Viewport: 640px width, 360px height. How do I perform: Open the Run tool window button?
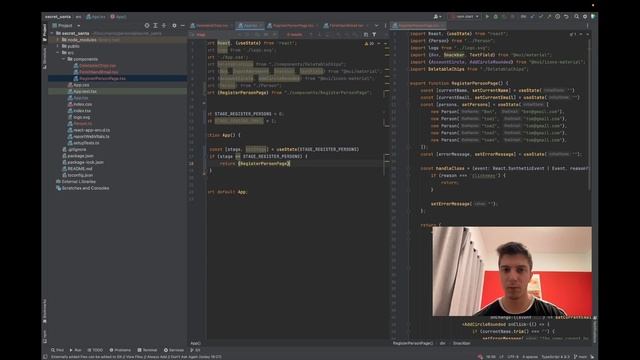click(x=76, y=350)
